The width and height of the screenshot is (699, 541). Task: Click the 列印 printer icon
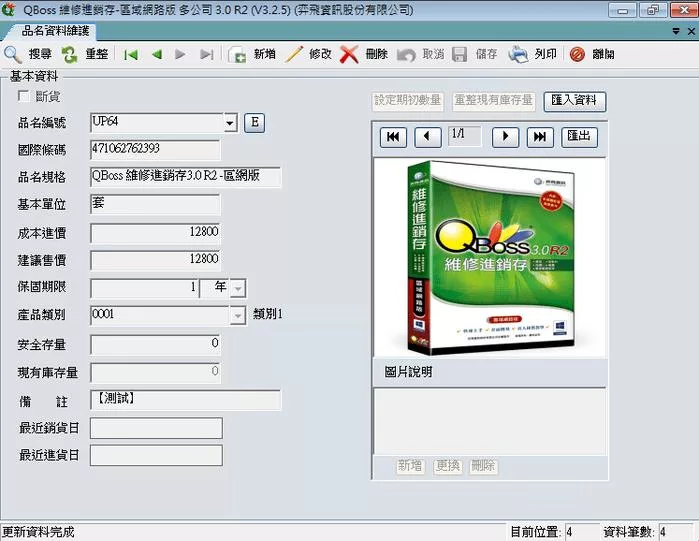coord(518,54)
